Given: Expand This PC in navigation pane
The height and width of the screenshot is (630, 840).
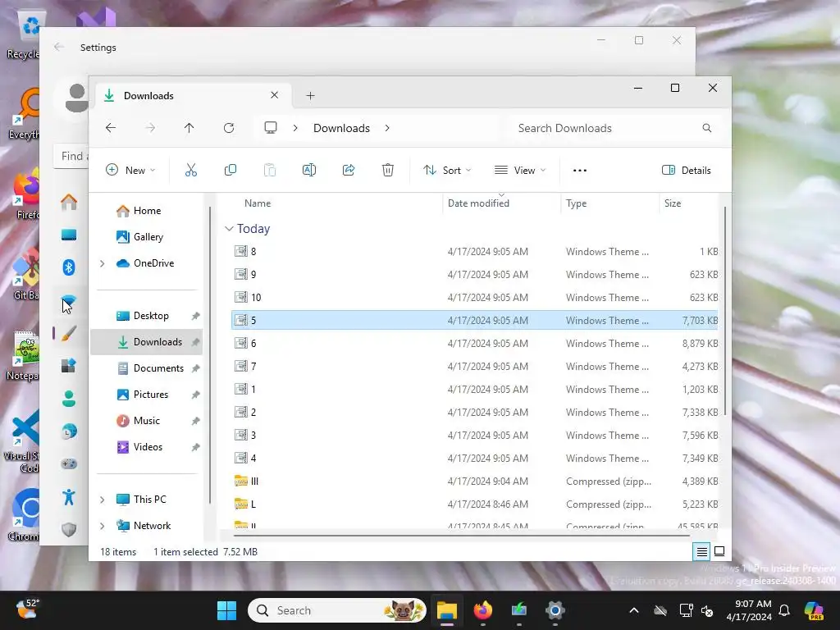Looking at the screenshot, I should 102,500.
